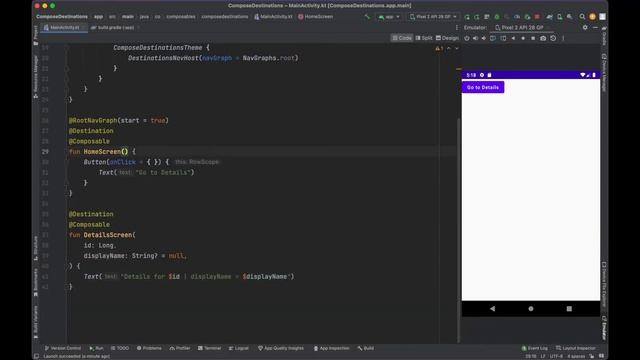
Task: Click the Debug app bug icon
Action: pyautogui.click(x=497, y=17)
